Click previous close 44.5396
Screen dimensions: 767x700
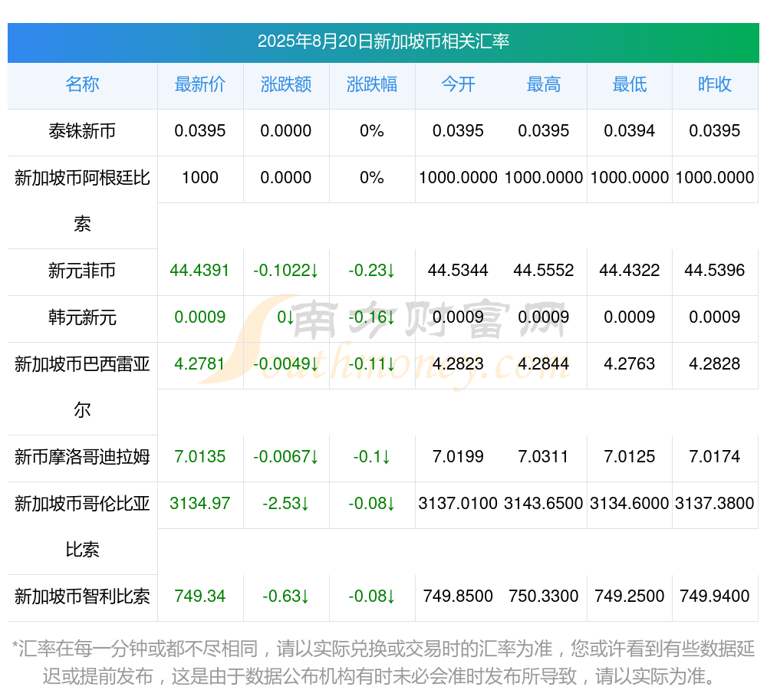[715, 271]
